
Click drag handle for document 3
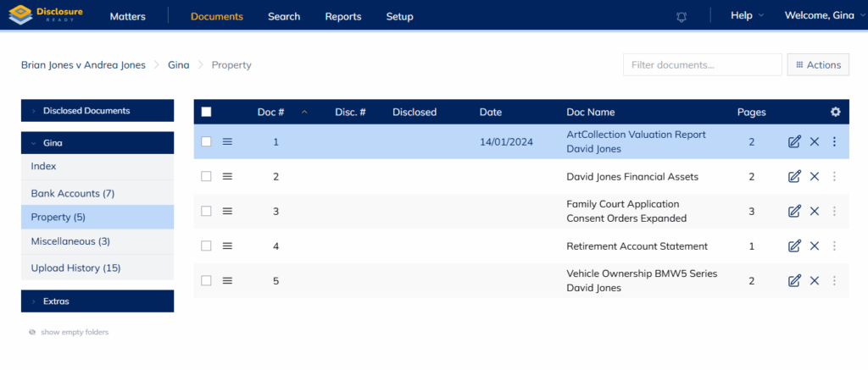tap(227, 212)
